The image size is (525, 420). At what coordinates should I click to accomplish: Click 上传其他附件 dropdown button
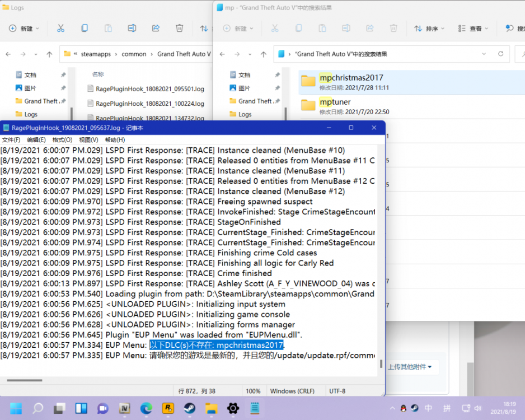pos(410,367)
